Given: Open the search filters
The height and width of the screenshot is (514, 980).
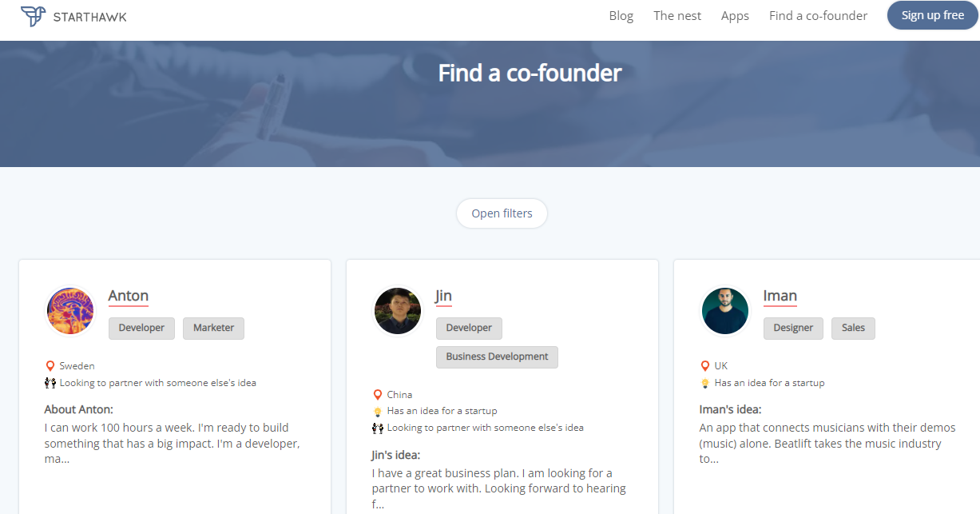Looking at the screenshot, I should coord(502,213).
